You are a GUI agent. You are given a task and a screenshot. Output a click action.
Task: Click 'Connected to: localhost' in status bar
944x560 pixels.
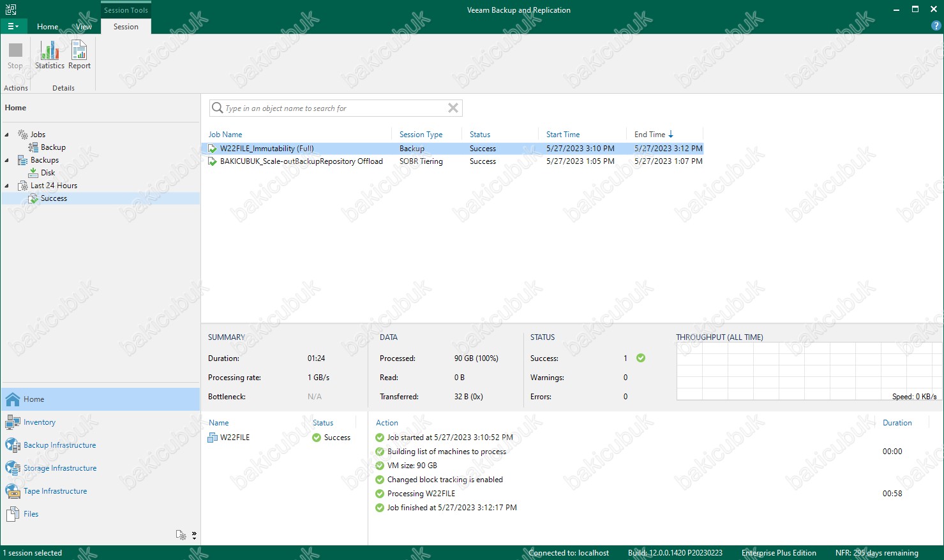[x=569, y=553]
